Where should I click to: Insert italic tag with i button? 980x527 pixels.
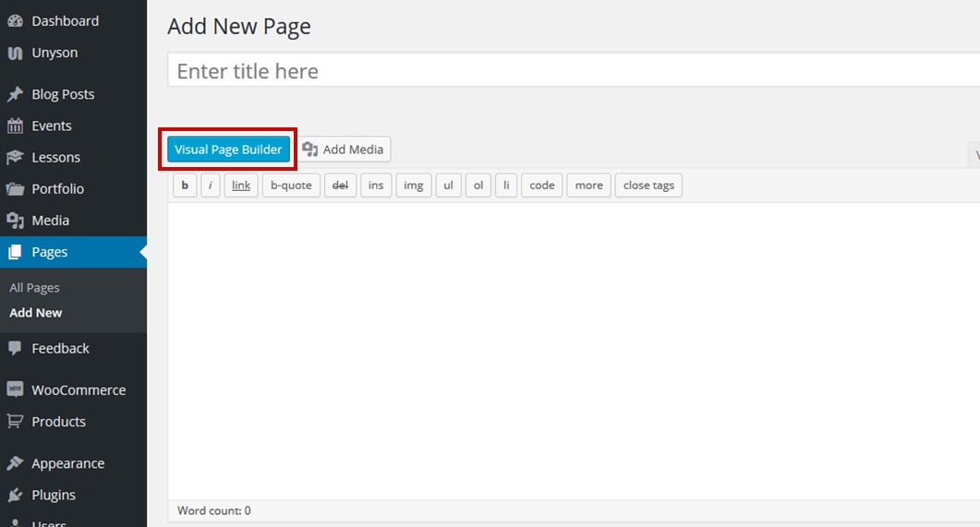coord(210,186)
